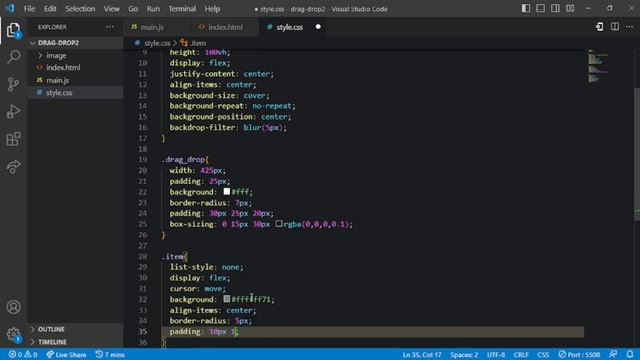Open the Search view icon
This screenshot has width=640, height=360.
point(13,57)
